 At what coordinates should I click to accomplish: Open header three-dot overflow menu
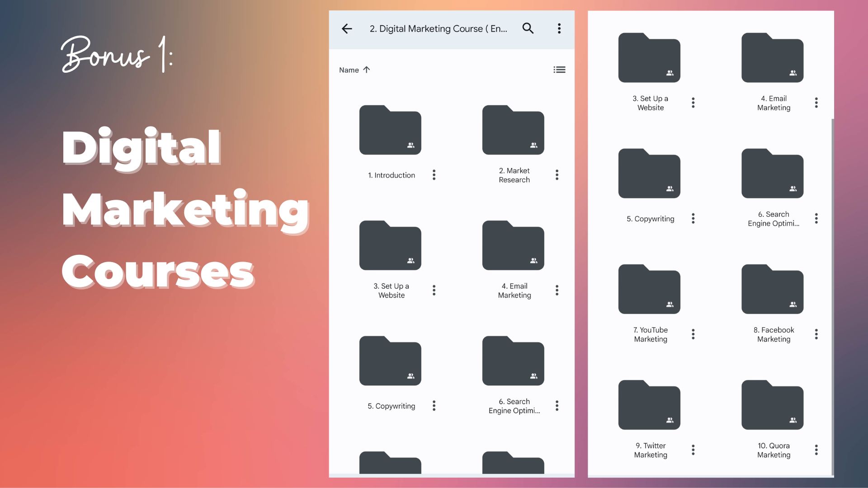(x=559, y=29)
